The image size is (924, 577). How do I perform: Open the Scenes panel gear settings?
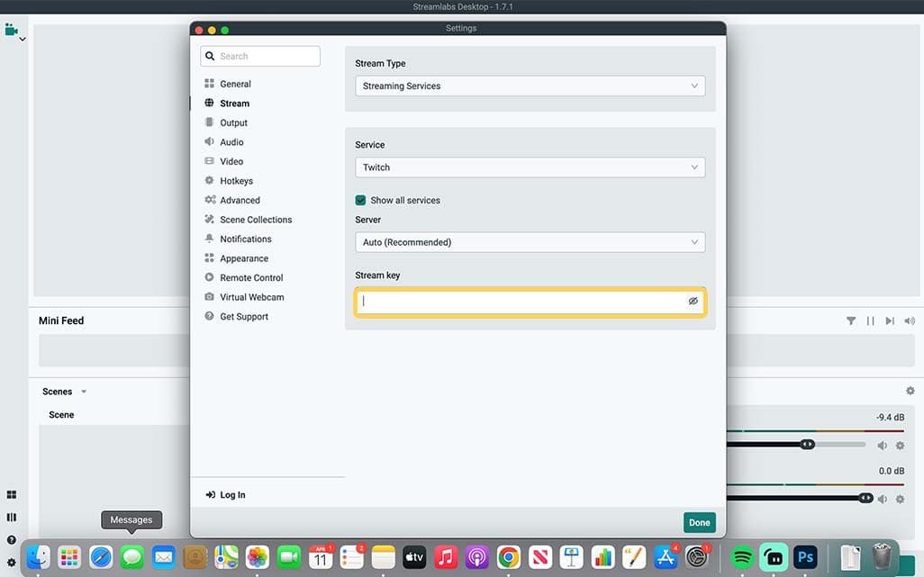point(910,391)
